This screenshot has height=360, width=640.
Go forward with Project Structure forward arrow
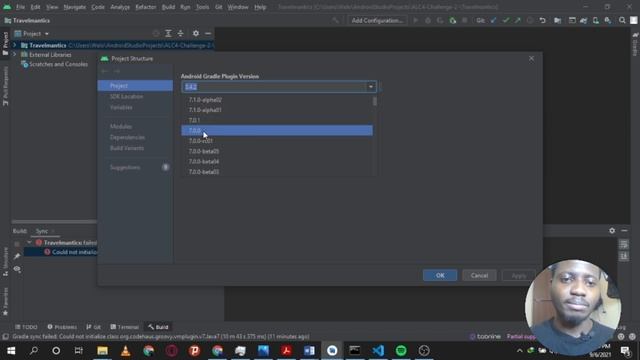(117, 71)
